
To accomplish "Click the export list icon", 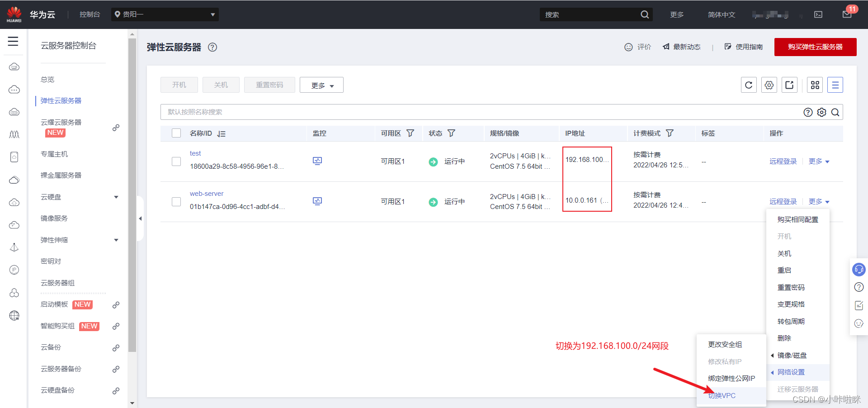I will click(789, 85).
